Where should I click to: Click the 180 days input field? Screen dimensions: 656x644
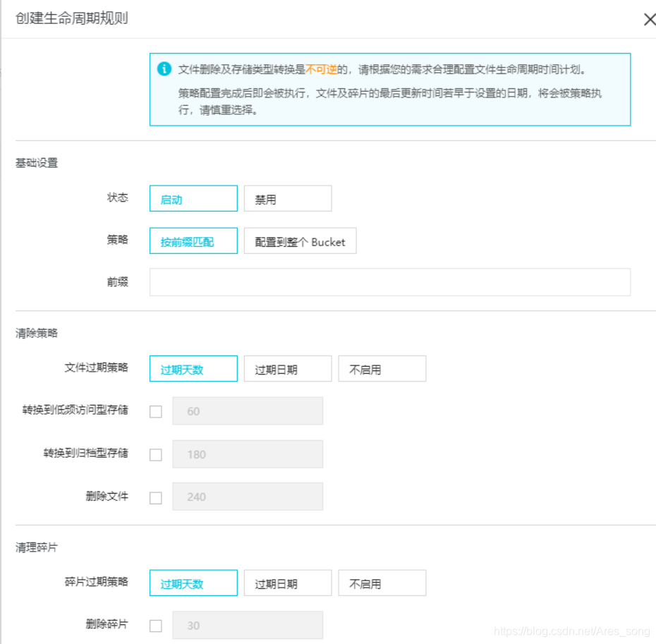248,454
